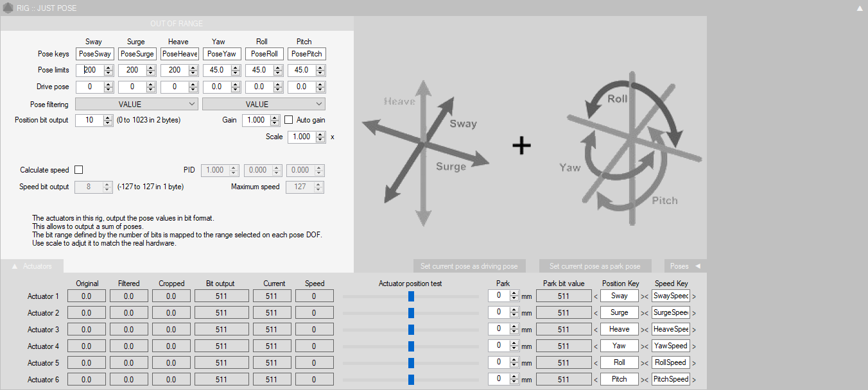The width and height of the screenshot is (868, 390).
Task: Open the first Pose filtering VALUE dropdown
Action: click(136, 104)
